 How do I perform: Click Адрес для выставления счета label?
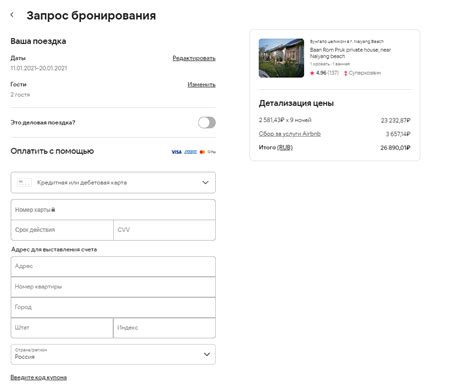pyautogui.click(x=54, y=249)
